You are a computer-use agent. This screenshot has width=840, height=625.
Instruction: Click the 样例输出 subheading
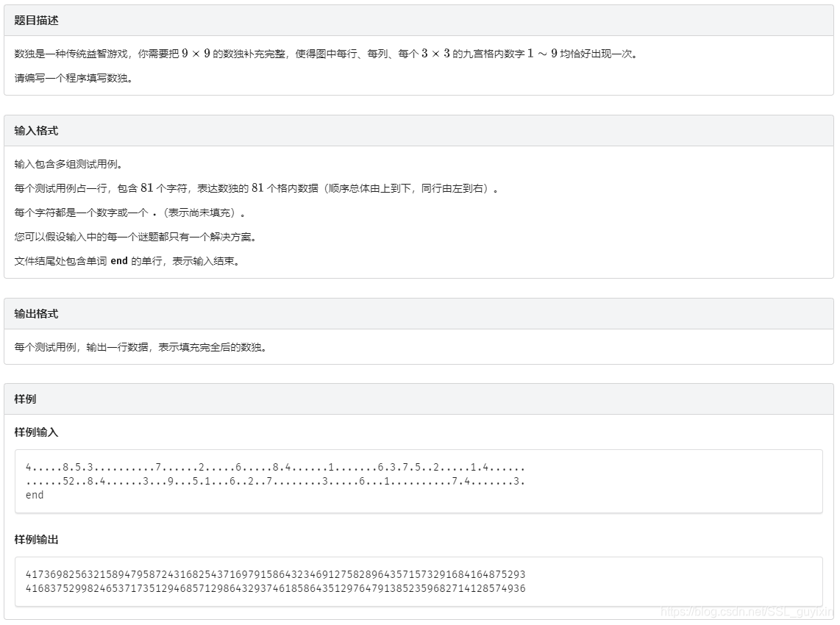[x=36, y=539]
